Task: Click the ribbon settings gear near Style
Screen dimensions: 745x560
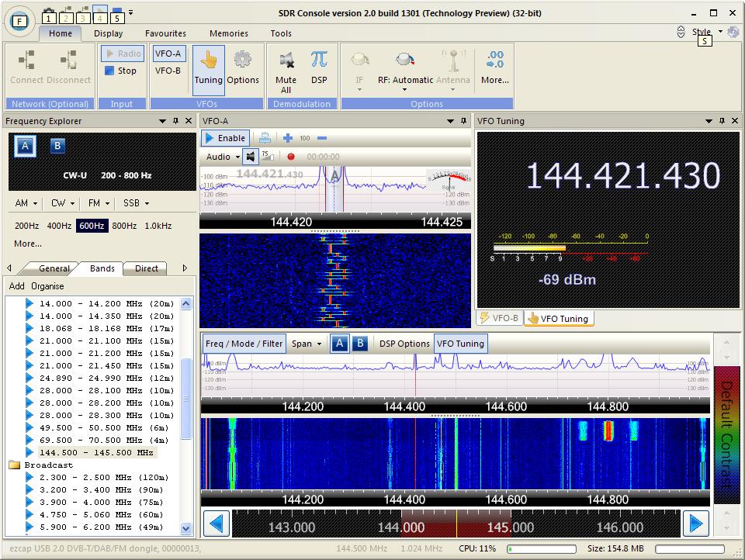Action: (x=733, y=32)
